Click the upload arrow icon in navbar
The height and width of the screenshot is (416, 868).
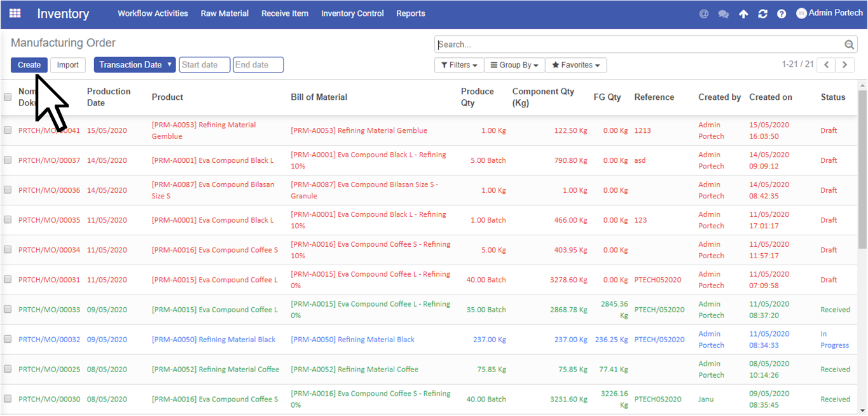[x=743, y=13]
